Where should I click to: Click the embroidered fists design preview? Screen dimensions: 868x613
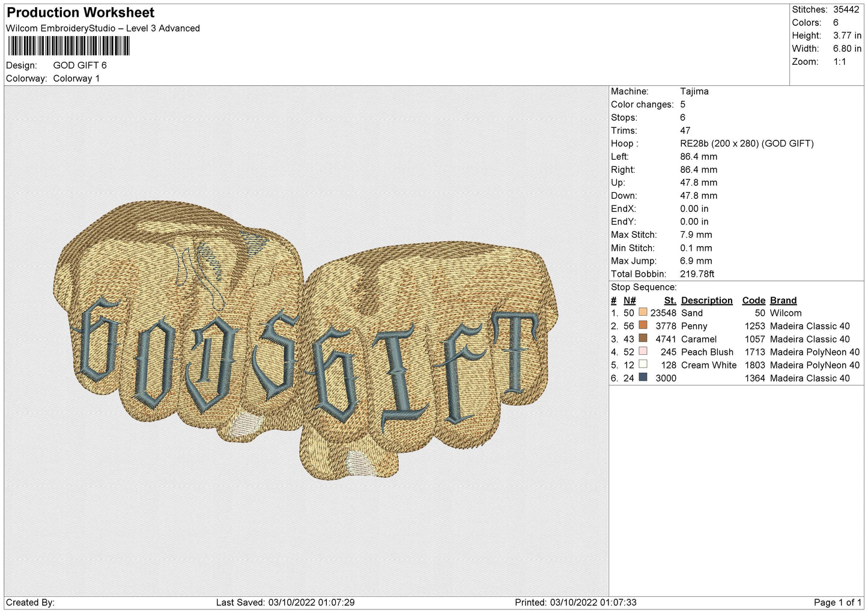coord(306,340)
